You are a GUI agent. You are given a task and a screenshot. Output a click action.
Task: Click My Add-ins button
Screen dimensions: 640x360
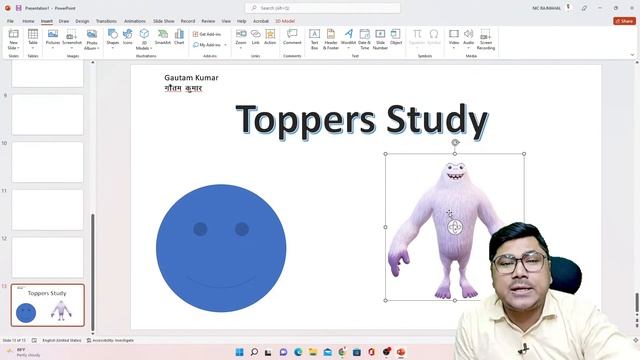click(x=207, y=45)
